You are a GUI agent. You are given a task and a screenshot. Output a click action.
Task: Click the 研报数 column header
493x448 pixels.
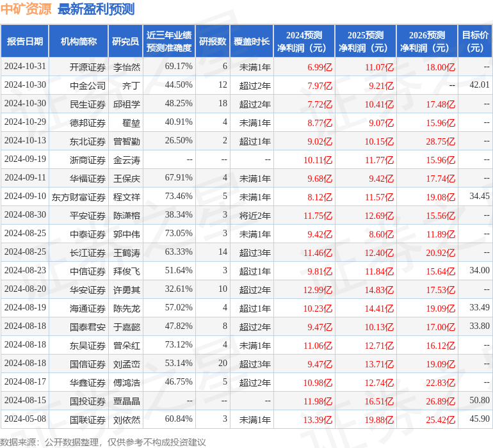coord(213,41)
